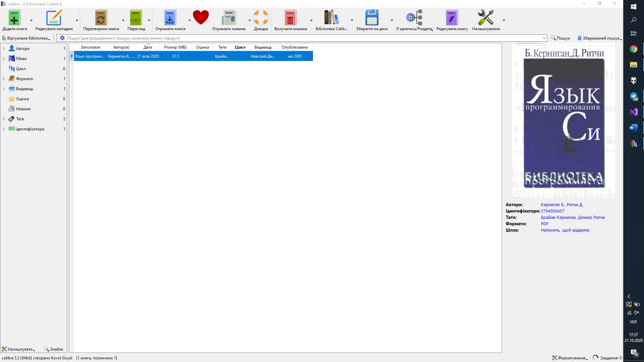The width and height of the screenshot is (644, 362).
Task: Click the advanced search gear icon
Action: tap(62, 38)
